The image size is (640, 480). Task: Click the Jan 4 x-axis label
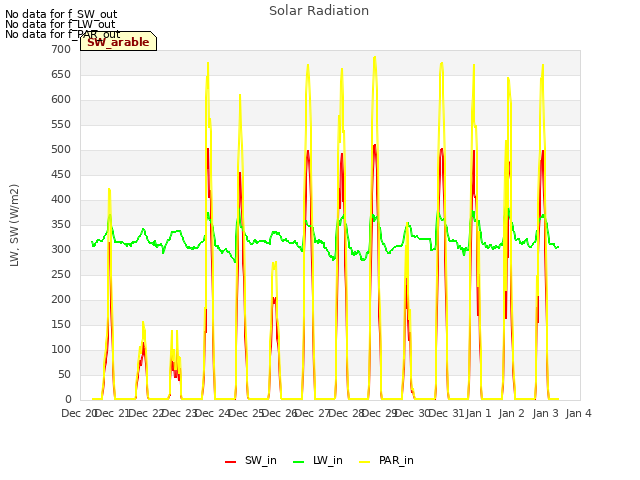578,413
